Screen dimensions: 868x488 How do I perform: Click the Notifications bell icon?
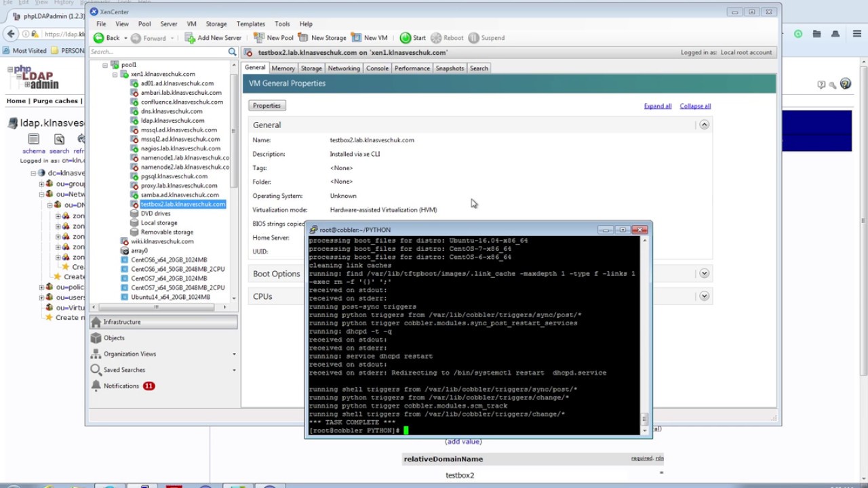(x=96, y=386)
